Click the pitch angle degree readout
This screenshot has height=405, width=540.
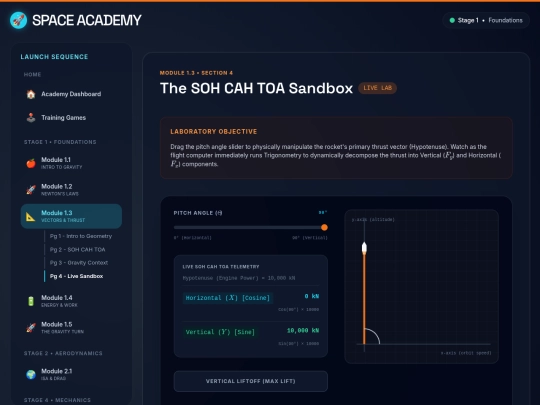click(323, 212)
